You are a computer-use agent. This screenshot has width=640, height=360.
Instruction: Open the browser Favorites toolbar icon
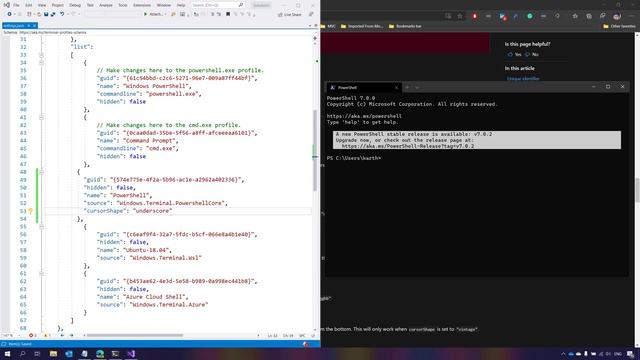pyautogui.click(x=575, y=16)
